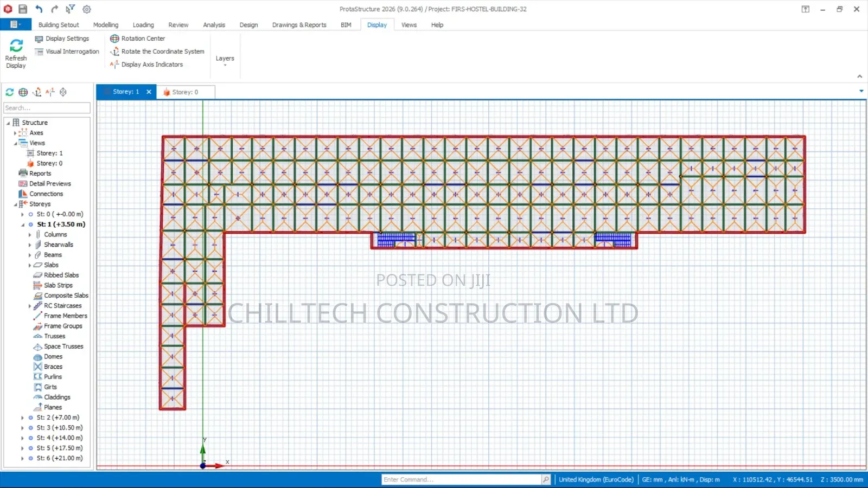Collapse the Storeys tree node
Viewport: 868px width, 488px height.
(x=15, y=204)
